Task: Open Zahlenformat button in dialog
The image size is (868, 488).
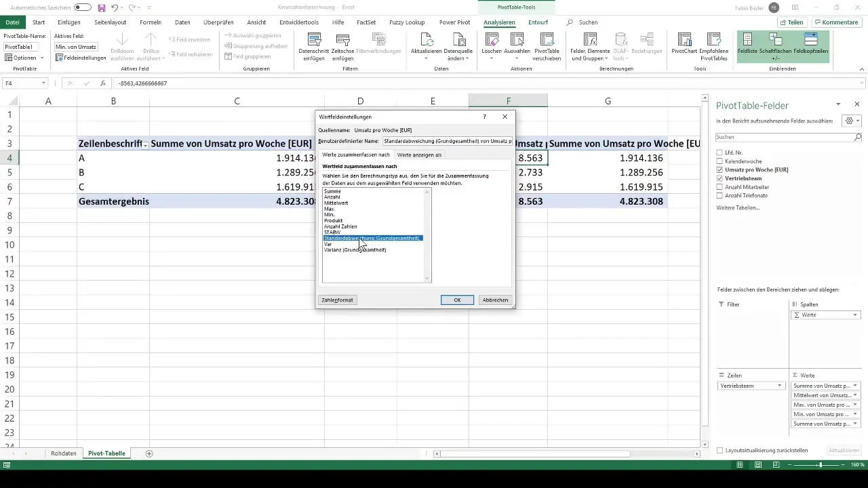Action: click(x=337, y=300)
